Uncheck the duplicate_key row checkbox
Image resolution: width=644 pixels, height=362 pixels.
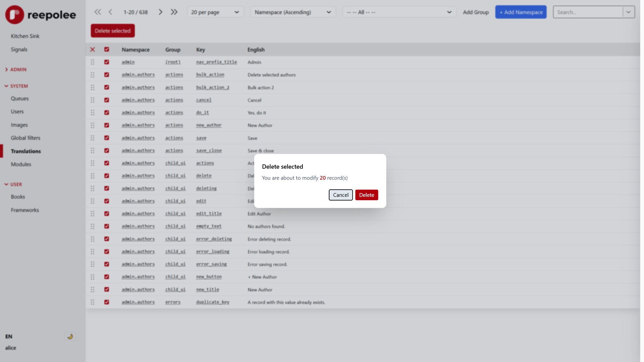(x=107, y=302)
